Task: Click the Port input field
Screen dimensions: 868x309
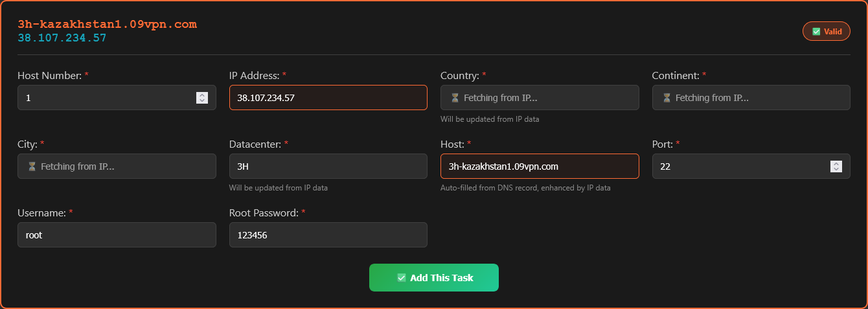Action: [738, 166]
